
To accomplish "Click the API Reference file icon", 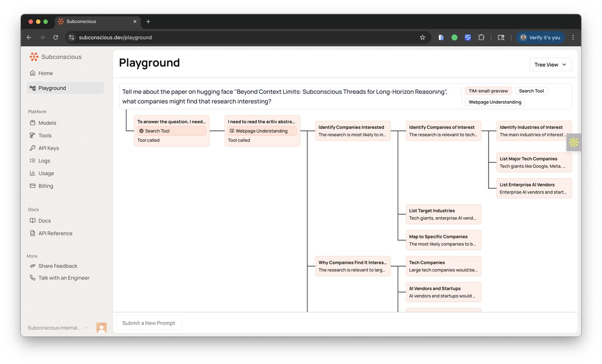I will tap(33, 233).
